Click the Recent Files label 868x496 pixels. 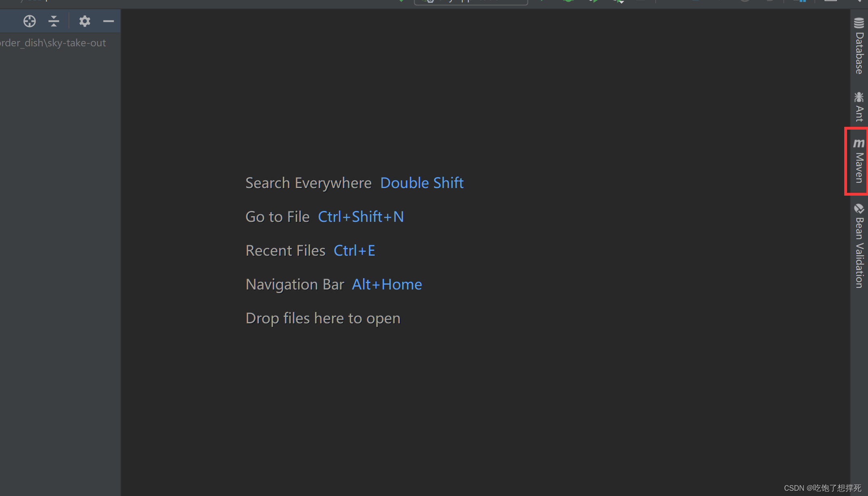285,251
